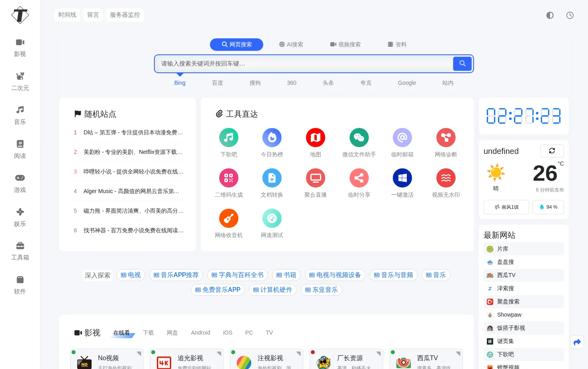
Task: Go to 娱乐 in the sidebar
Action: pyautogui.click(x=20, y=218)
